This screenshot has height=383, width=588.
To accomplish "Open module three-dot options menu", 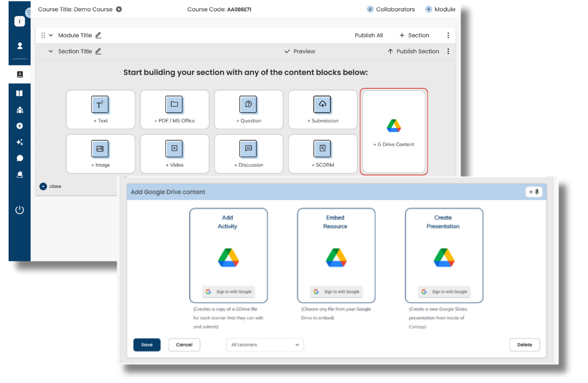I will [x=448, y=35].
